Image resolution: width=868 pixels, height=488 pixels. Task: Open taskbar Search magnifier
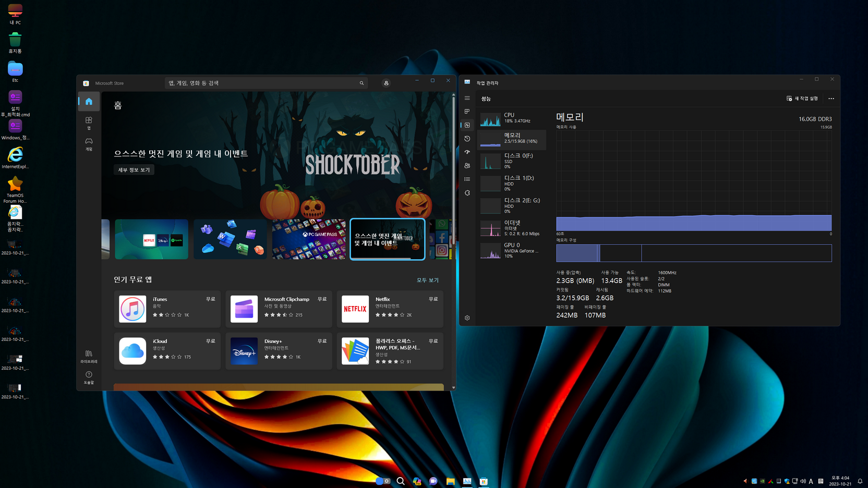(401, 481)
